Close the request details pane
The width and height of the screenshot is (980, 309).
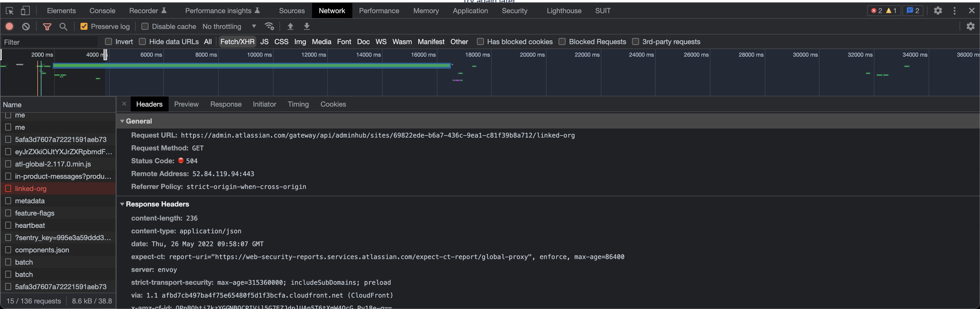(124, 104)
